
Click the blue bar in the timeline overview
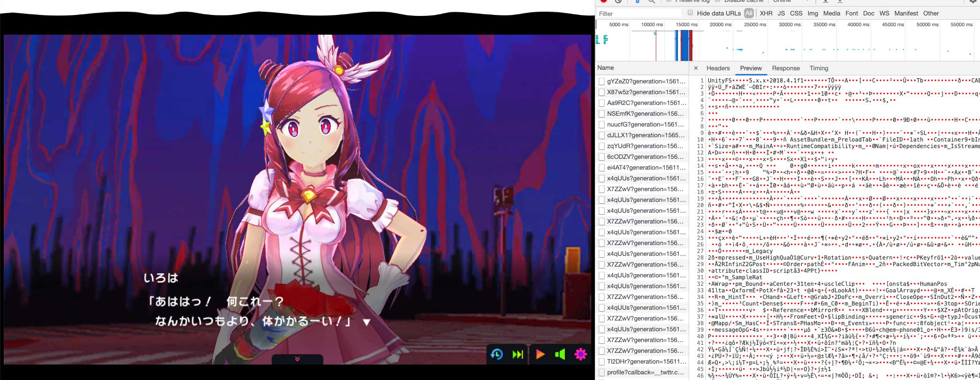pyautogui.click(x=684, y=45)
